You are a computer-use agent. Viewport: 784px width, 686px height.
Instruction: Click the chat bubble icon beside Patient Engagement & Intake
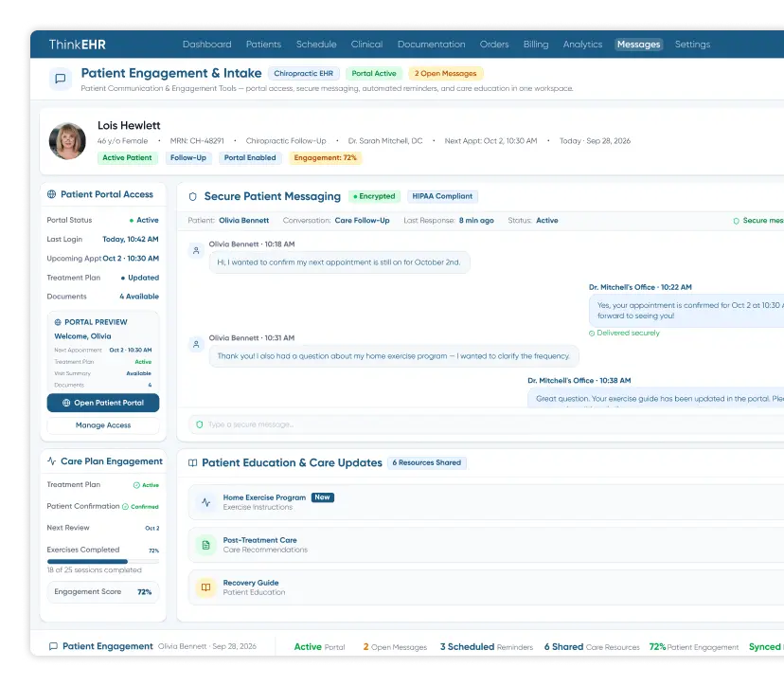[60, 79]
